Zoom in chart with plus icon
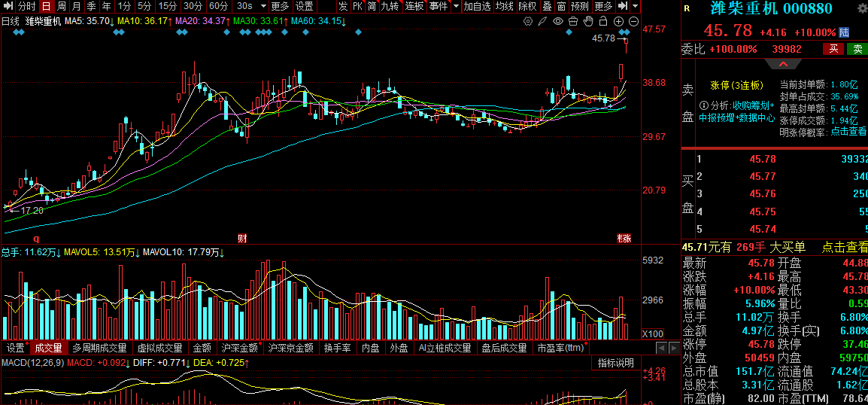 click(x=619, y=21)
